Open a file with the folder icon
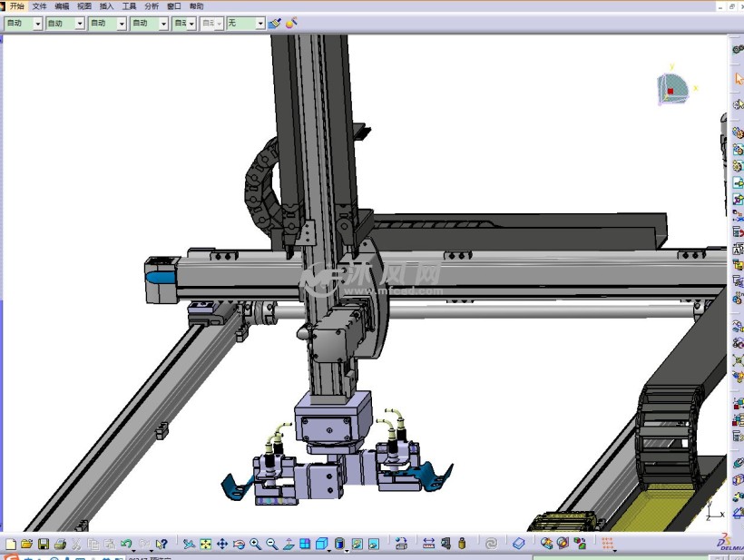 click(26, 544)
